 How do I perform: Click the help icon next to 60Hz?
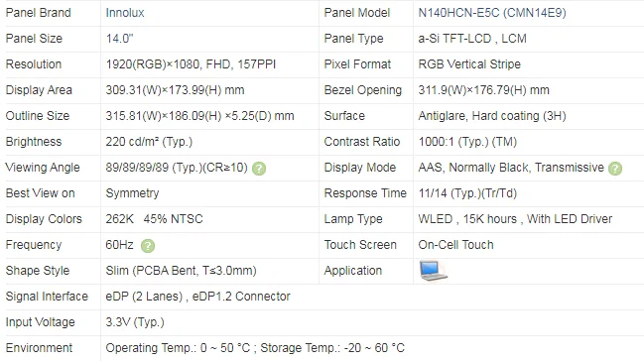click(148, 246)
